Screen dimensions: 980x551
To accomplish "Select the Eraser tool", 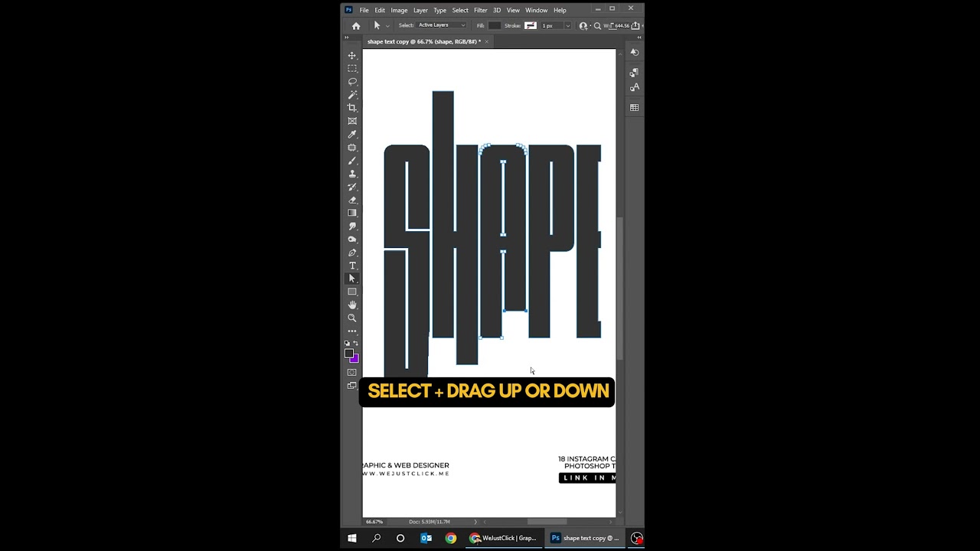I will [x=352, y=200].
